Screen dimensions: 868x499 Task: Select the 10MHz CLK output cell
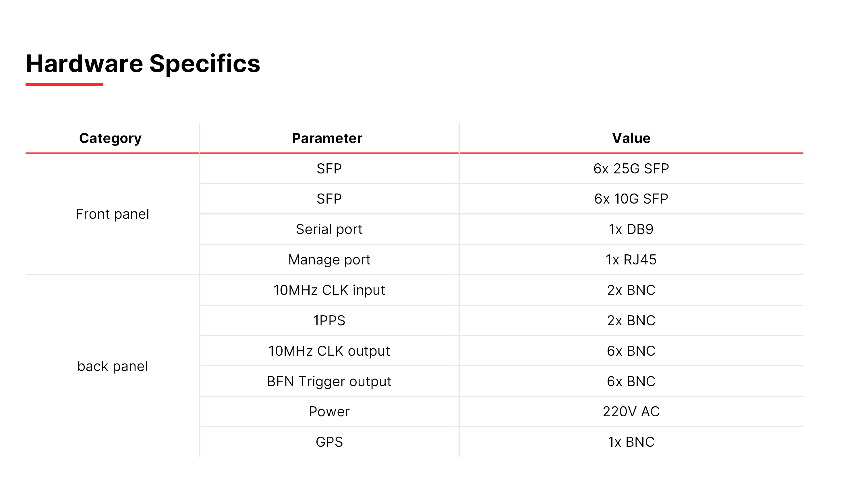[329, 351]
